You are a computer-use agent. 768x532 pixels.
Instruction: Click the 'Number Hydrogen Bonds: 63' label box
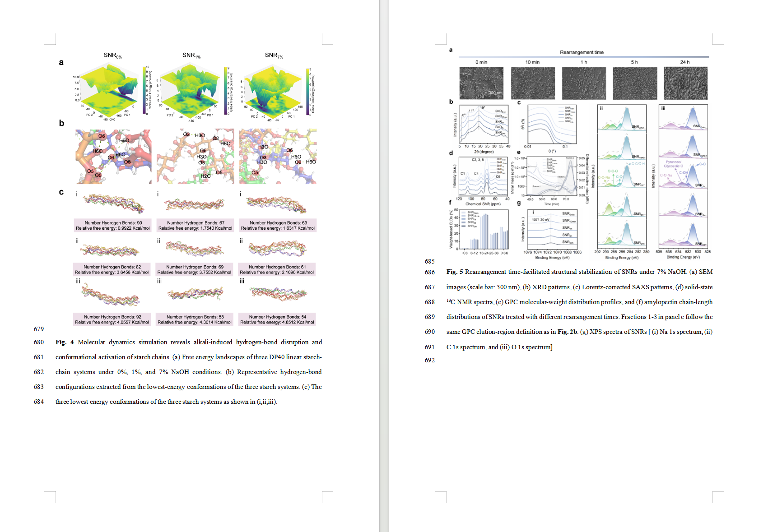click(x=278, y=226)
